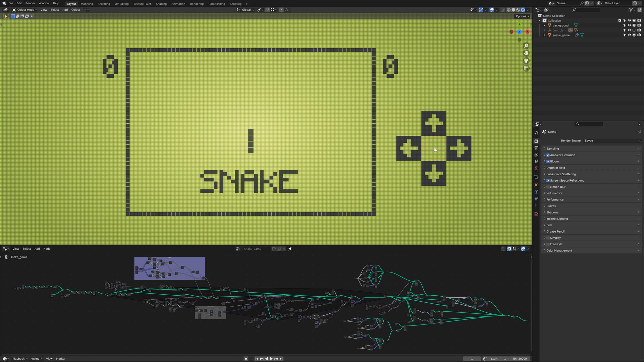
Task: Enable the Motion Blur checkbox
Action: (548, 187)
